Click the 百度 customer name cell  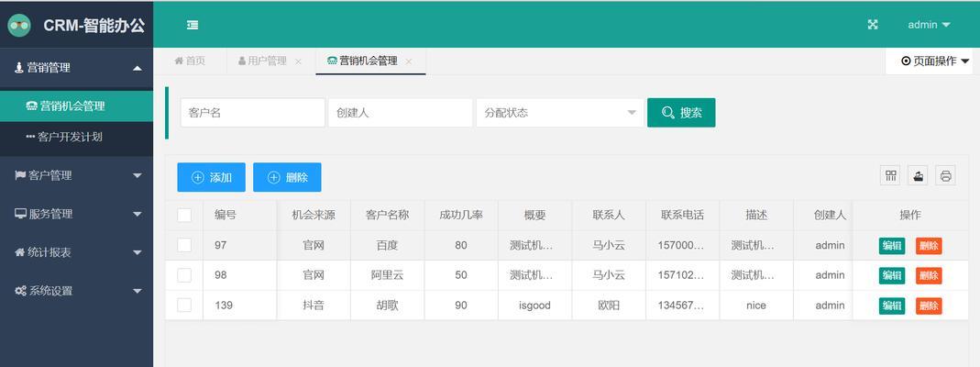pyautogui.click(x=388, y=245)
